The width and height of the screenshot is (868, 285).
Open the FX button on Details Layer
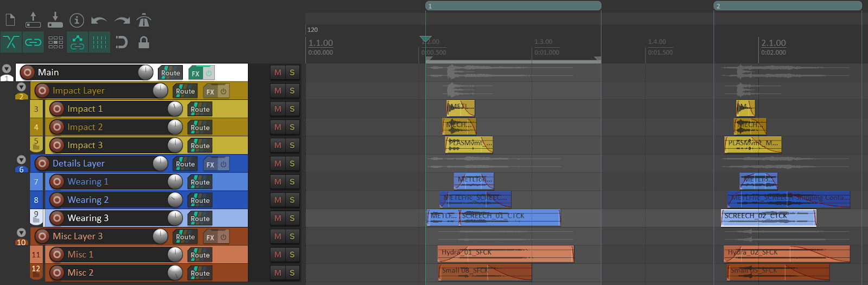pos(210,164)
